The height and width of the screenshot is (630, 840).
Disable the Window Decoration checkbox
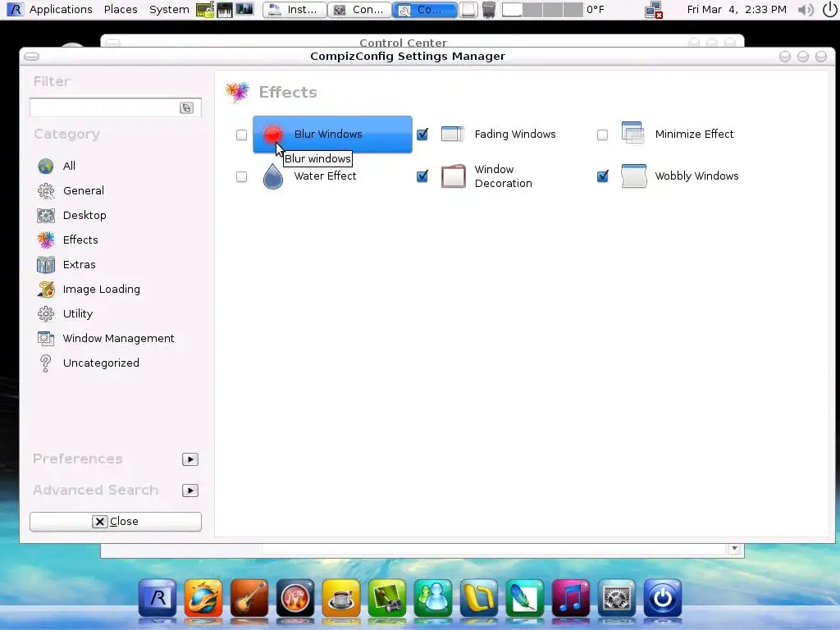coord(422,176)
